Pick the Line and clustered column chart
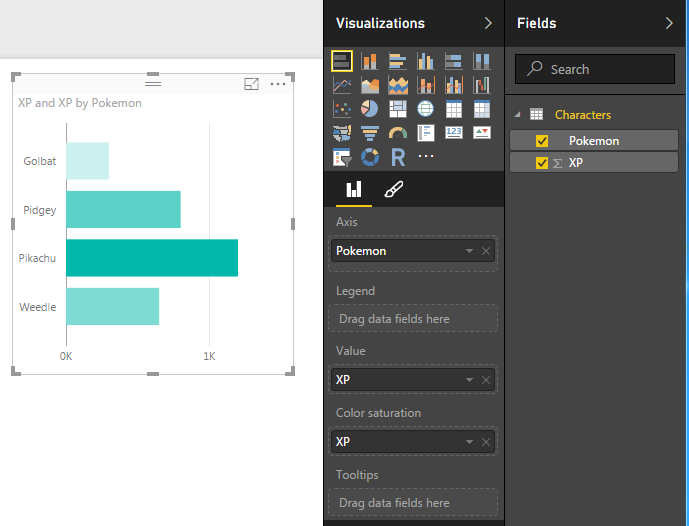689x526 pixels. pyautogui.click(x=453, y=85)
